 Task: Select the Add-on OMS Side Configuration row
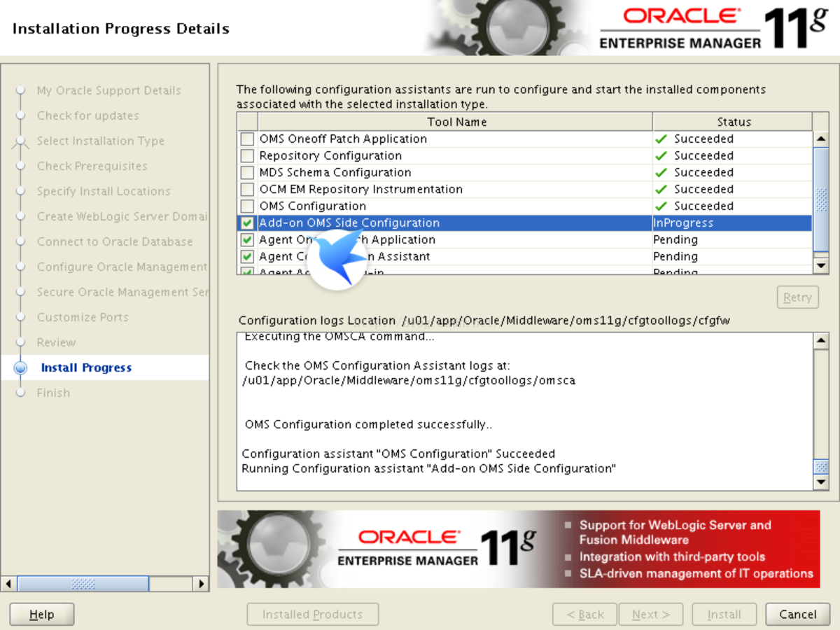(525, 223)
